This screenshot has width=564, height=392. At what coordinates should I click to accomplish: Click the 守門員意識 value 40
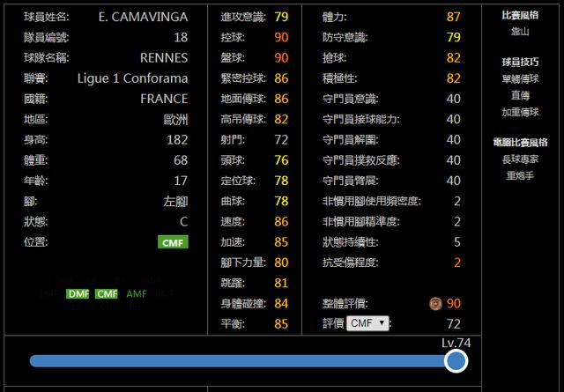click(453, 99)
